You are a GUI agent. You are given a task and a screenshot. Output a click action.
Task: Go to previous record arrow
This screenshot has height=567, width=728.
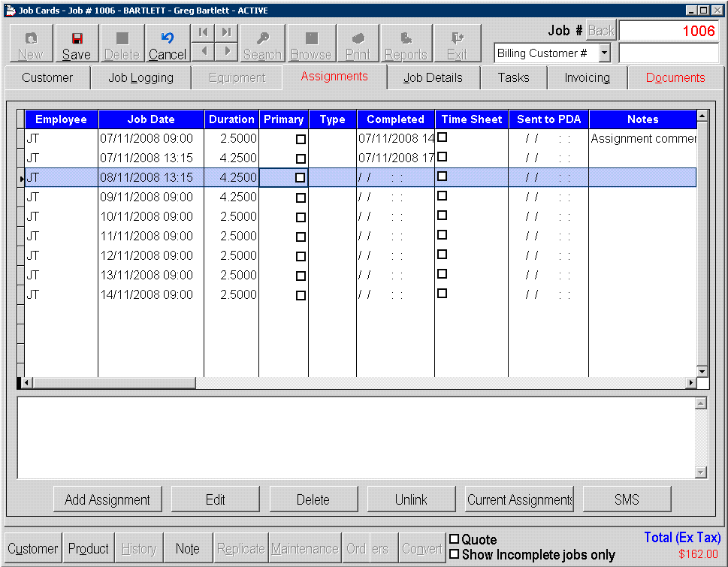202,52
